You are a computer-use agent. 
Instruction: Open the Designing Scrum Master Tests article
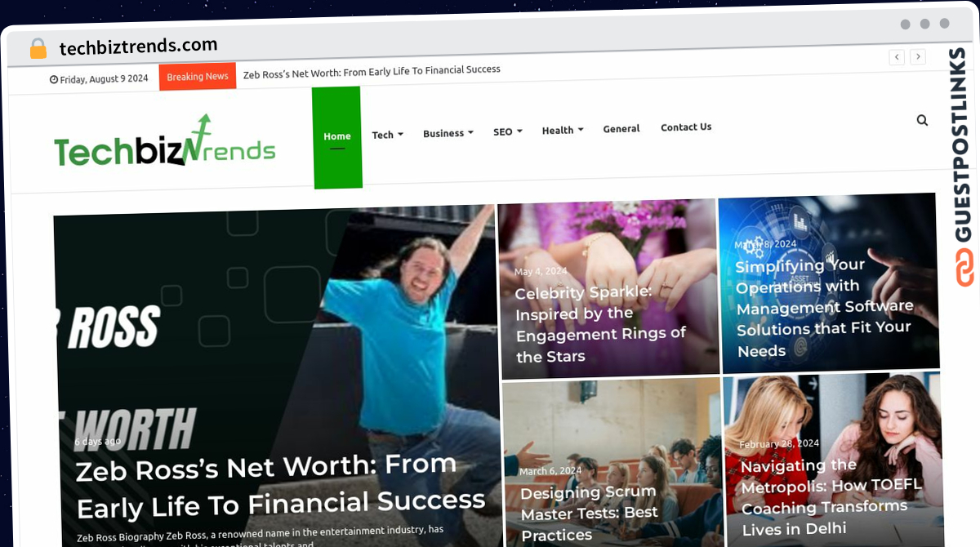(x=588, y=513)
